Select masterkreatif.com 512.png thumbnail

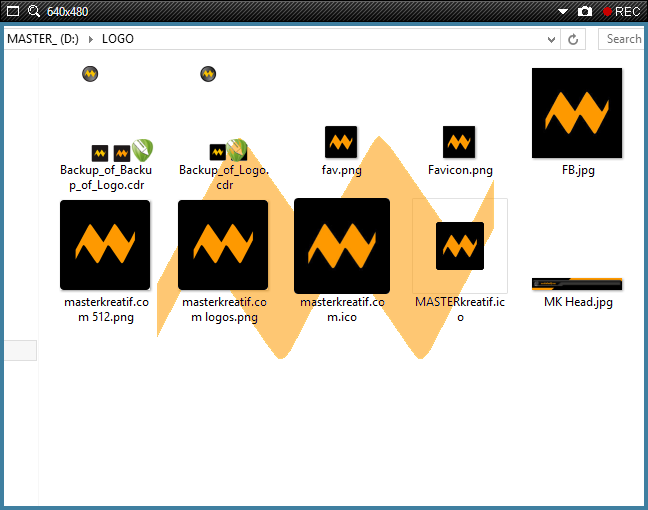[105, 245]
